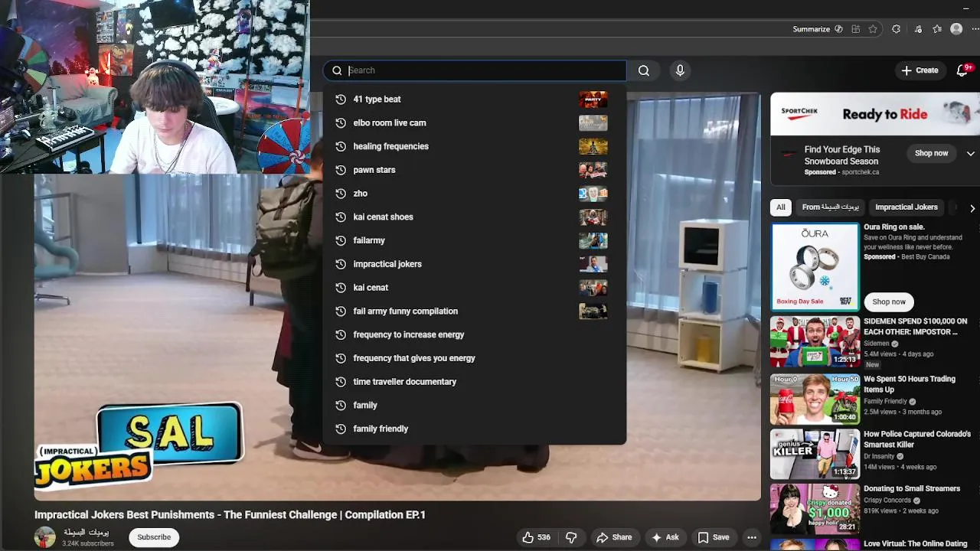
Task: Show more filter chips with right arrow
Action: 972,208
